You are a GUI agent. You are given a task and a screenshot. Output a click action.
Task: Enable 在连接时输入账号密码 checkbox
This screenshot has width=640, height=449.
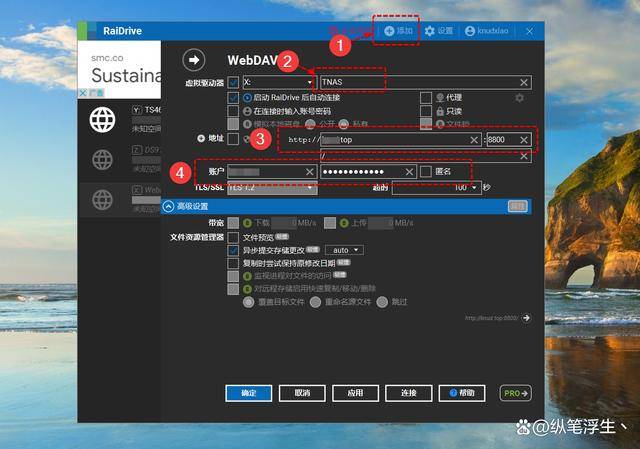pos(233,111)
